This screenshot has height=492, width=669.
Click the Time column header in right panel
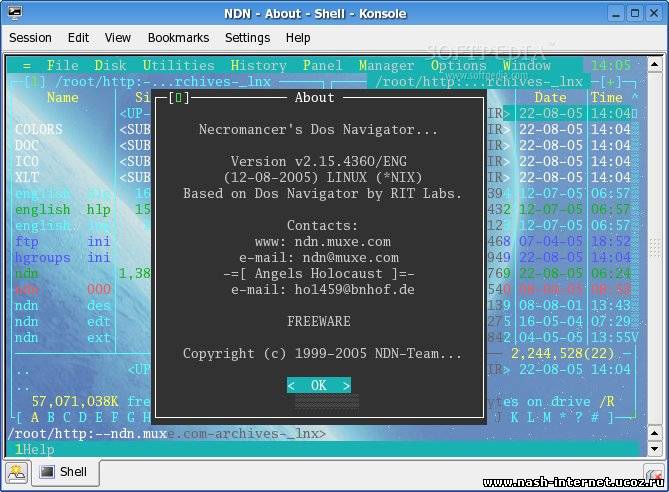click(x=606, y=98)
